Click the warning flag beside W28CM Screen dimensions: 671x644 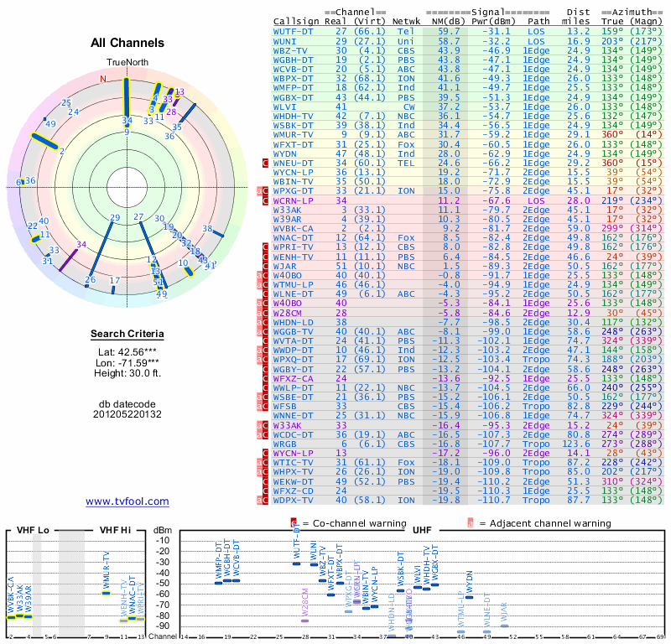263,313
